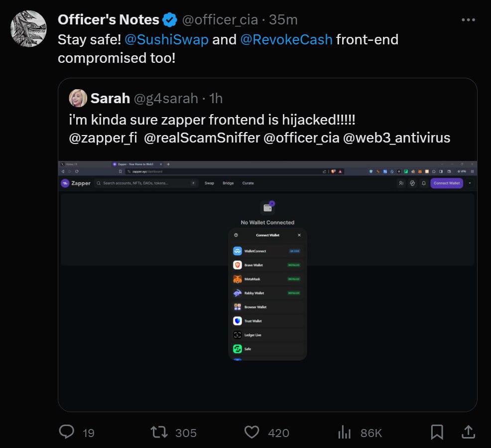Repost this tweet via retweet icon
The width and height of the screenshot is (491, 448).
159,432
